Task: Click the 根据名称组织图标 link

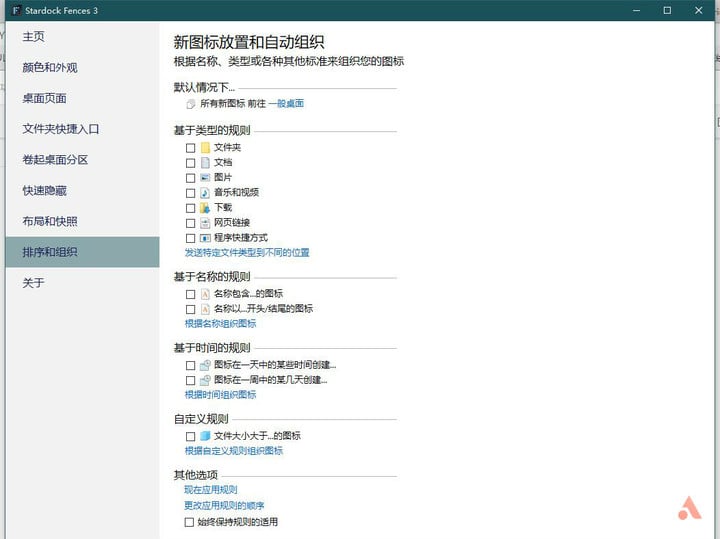Action: pos(220,324)
